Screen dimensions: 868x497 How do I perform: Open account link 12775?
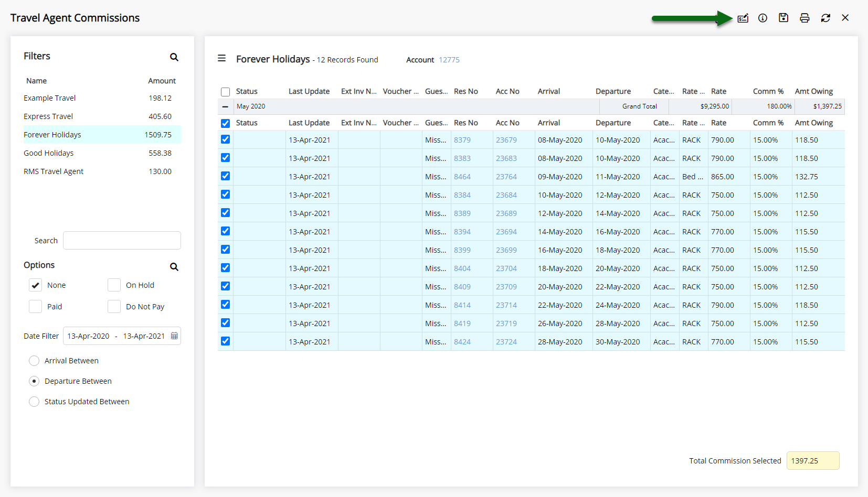pos(449,60)
